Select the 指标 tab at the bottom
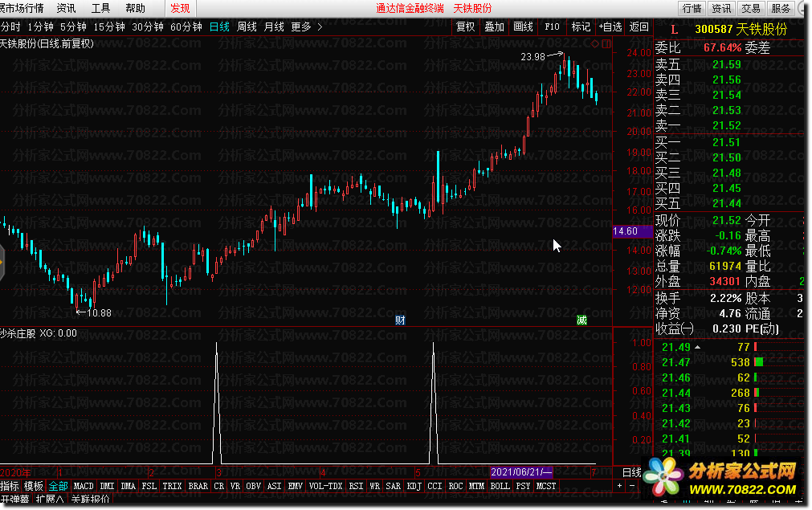812x510 pixels. (x=10, y=486)
